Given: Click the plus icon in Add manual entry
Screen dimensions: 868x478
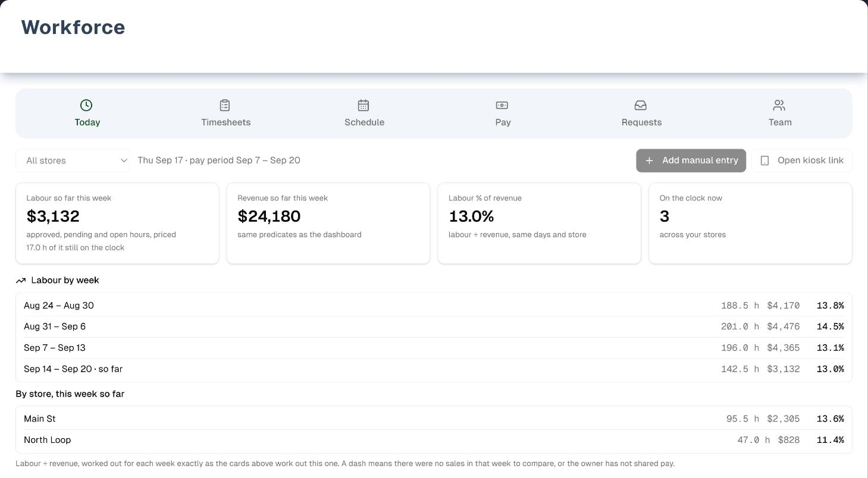Looking at the screenshot, I should [650, 161].
